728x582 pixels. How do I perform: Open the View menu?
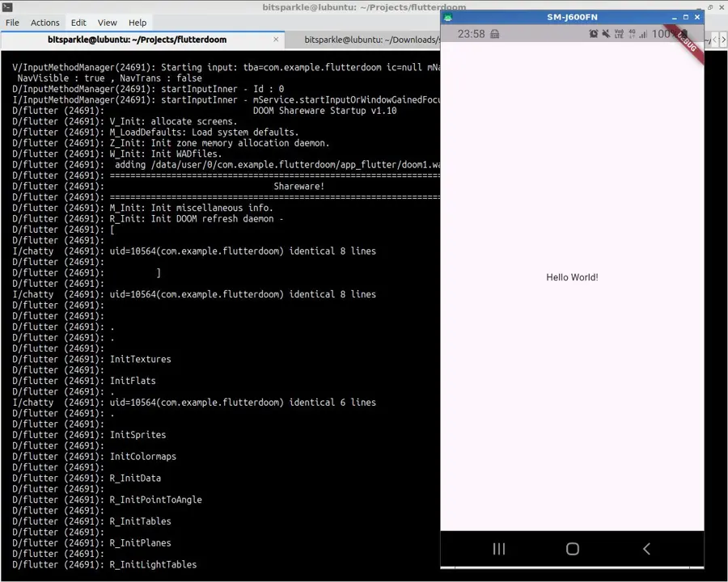point(107,23)
